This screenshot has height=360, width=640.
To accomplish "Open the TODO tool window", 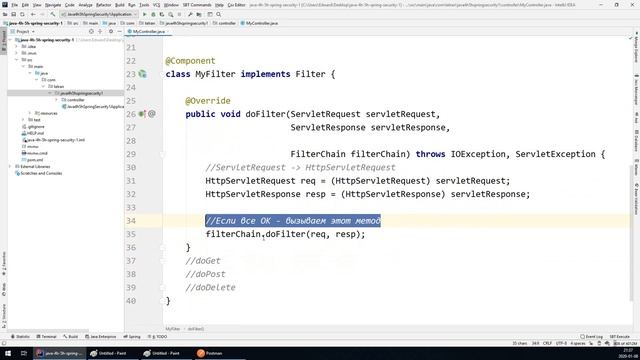I will click(158, 337).
